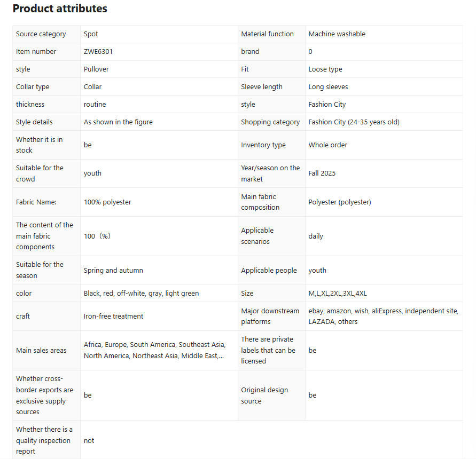Click the "Original design source" label

[x=264, y=395]
